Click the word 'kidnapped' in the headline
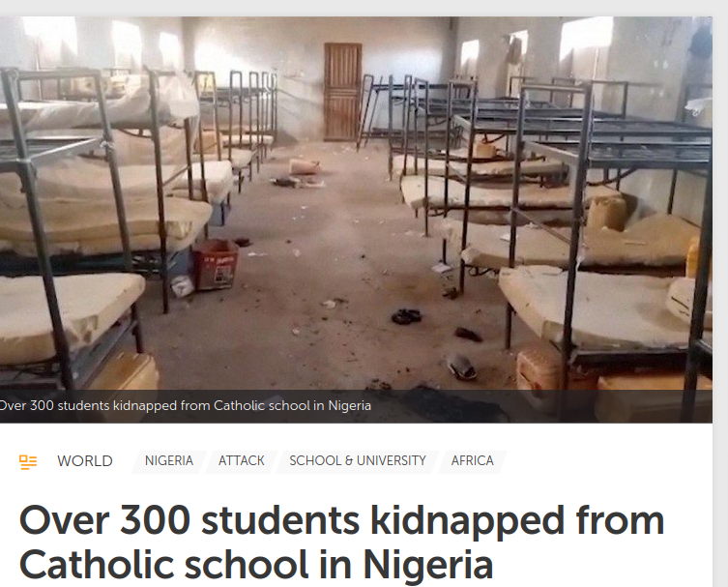The height and width of the screenshot is (587, 728). pos(468,520)
